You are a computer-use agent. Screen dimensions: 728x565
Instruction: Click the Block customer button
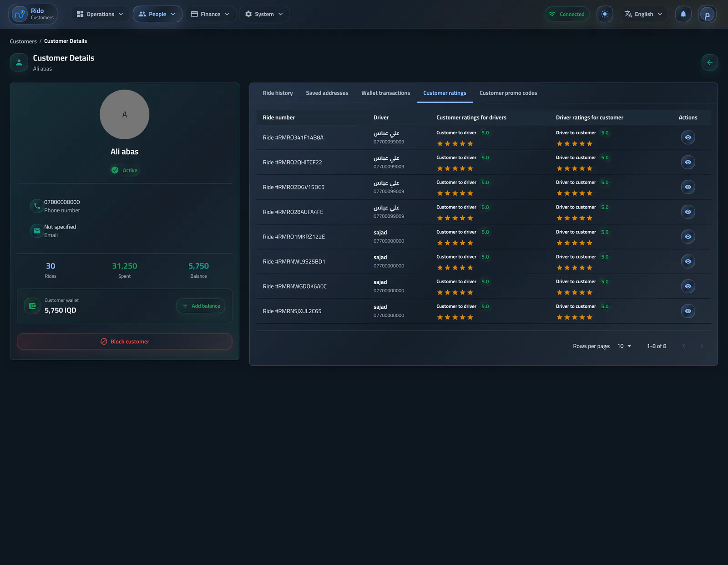click(x=125, y=341)
